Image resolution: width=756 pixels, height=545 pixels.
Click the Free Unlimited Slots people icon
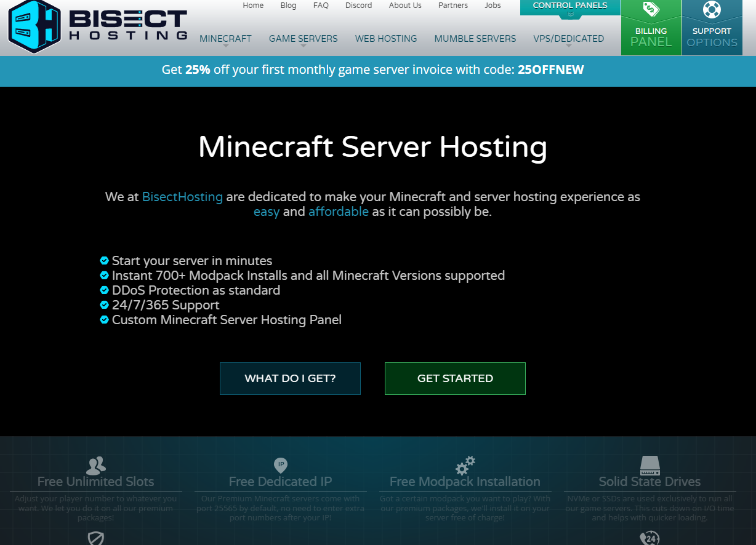coord(95,465)
